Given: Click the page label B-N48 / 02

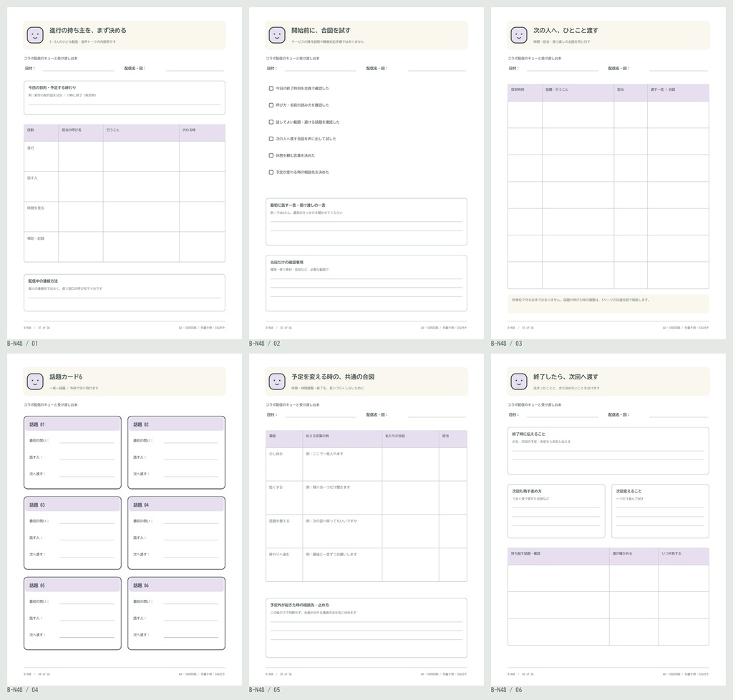Looking at the screenshot, I should [265, 344].
